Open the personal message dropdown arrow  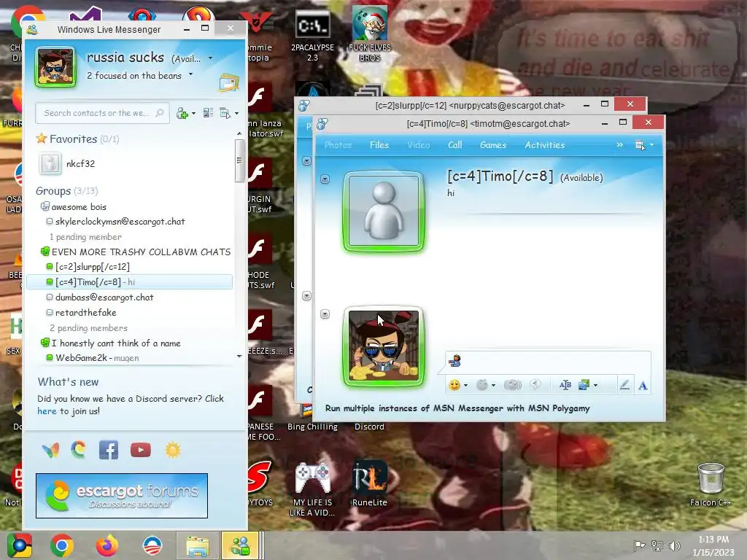[x=190, y=74]
